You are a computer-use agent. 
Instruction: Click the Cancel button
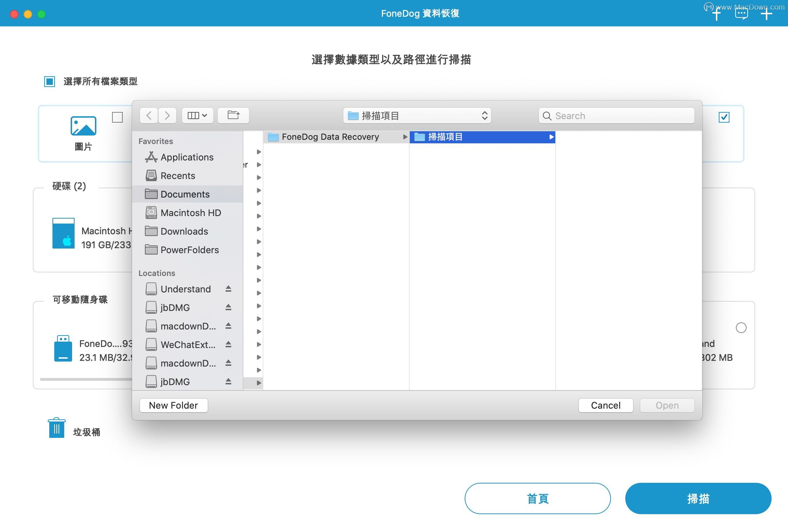tap(606, 405)
